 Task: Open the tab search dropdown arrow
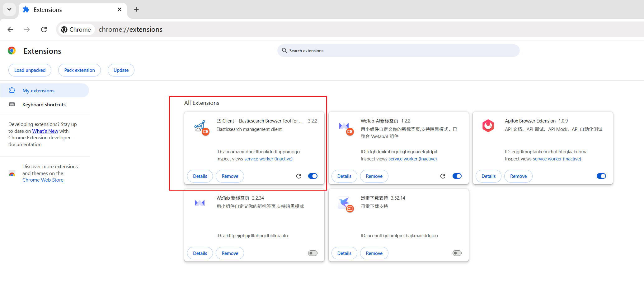pyautogui.click(x=9, y=9)
